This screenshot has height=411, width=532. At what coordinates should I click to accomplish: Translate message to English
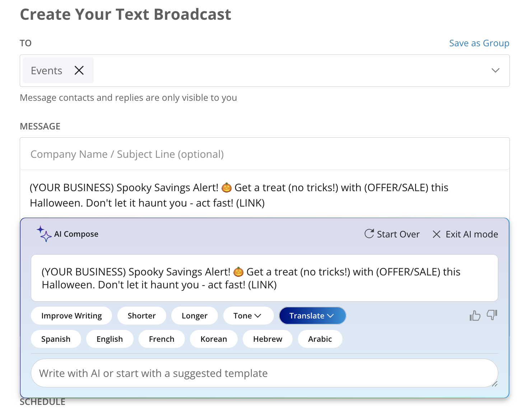tap(110, 339)
